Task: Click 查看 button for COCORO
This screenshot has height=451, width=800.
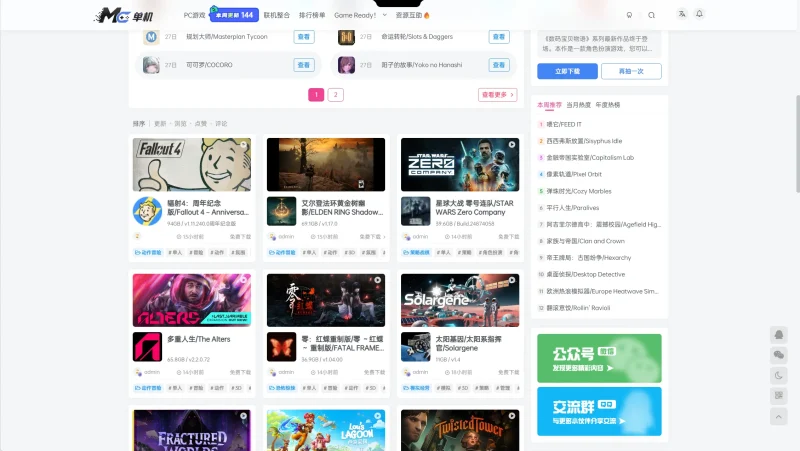Action: click(x=304, y=65)
